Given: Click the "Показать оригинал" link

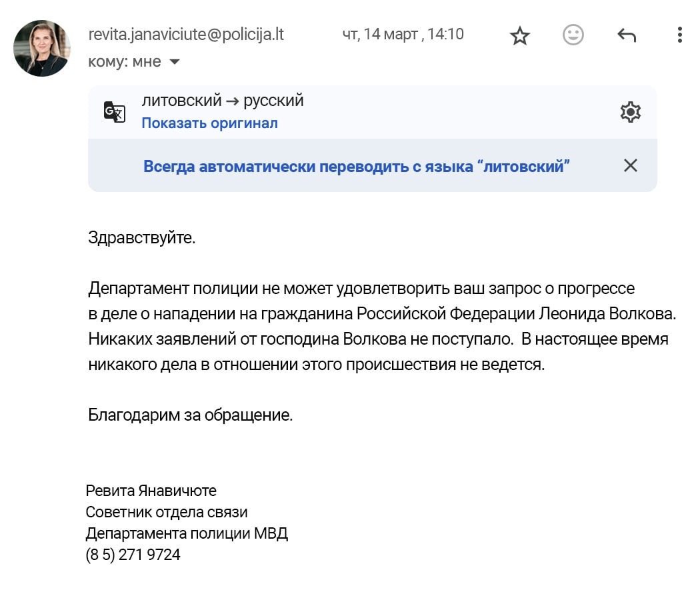Looking at the screenshot, I should tap(209, 123).
